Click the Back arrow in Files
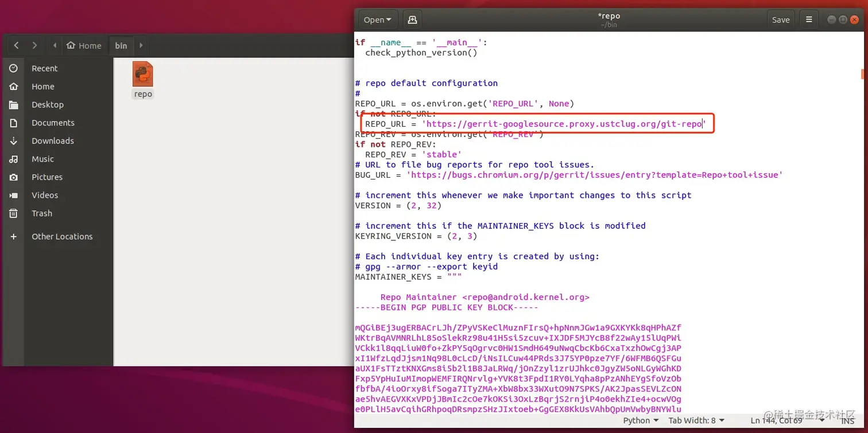 coord(16,45)
